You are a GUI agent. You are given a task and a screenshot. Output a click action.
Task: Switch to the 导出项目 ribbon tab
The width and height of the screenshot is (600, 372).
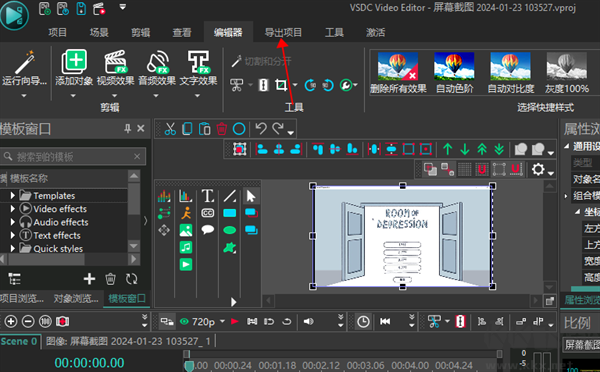tap(283, 33)
